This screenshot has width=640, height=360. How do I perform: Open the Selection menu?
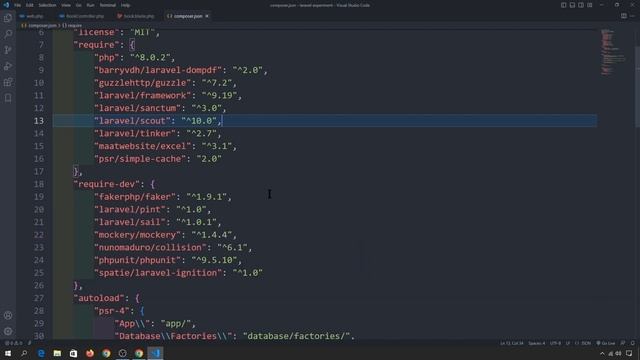click(x=47, y=5)
